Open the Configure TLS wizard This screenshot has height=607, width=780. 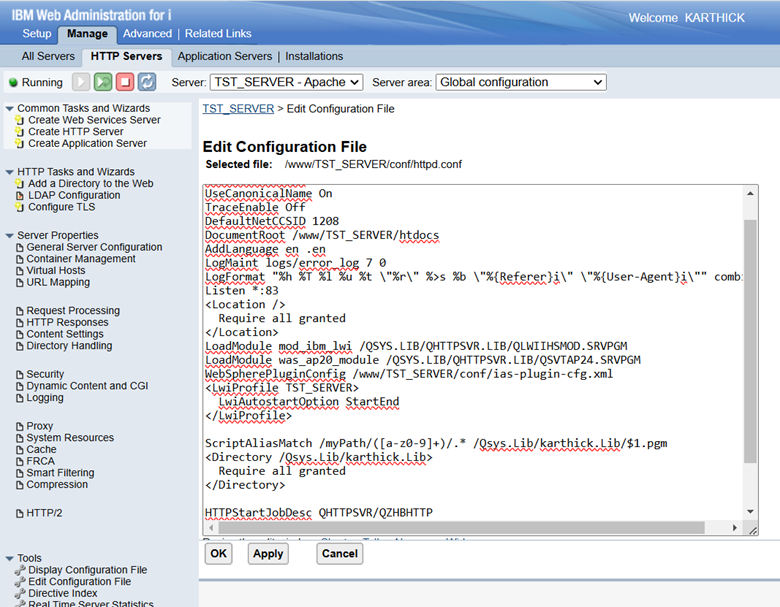coord(61,207)
